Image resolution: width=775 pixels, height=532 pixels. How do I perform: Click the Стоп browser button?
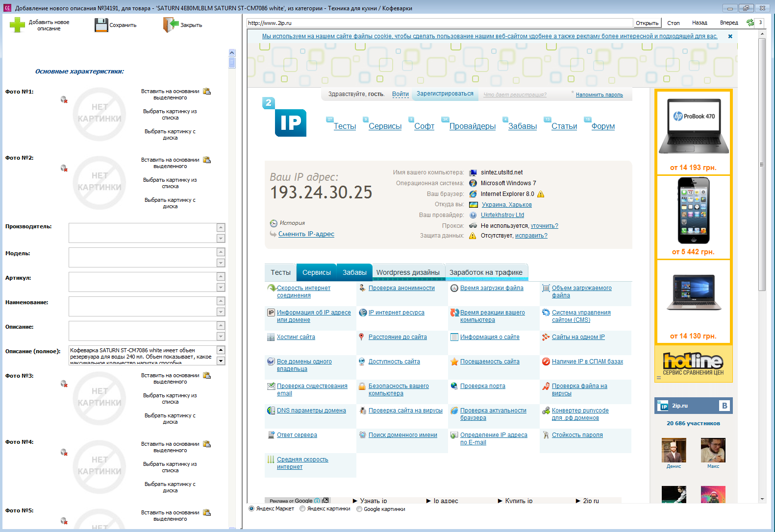pyautogui.click(x=674, y=23)
